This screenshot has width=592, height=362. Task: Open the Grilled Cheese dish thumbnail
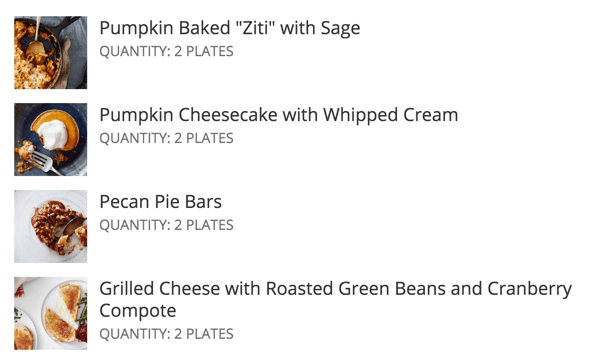click(x=51, y=313)
